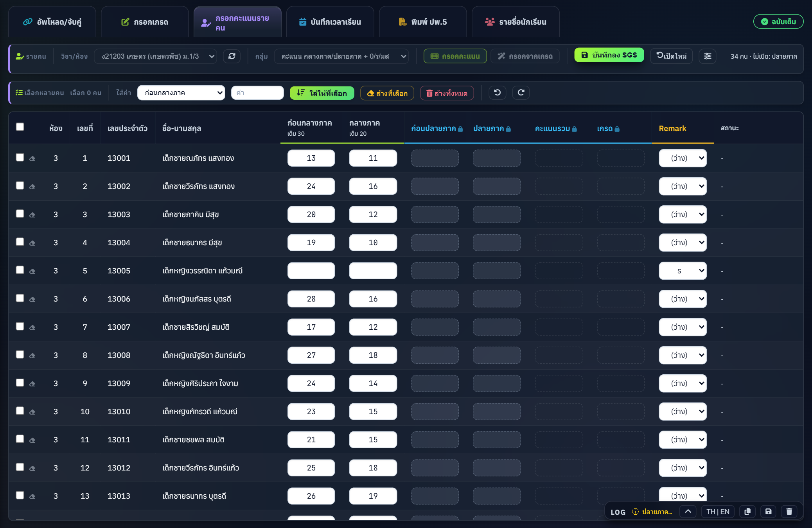
Task: Open the กลุ่ม score group dropdown
Action: (x=341, y=56)
